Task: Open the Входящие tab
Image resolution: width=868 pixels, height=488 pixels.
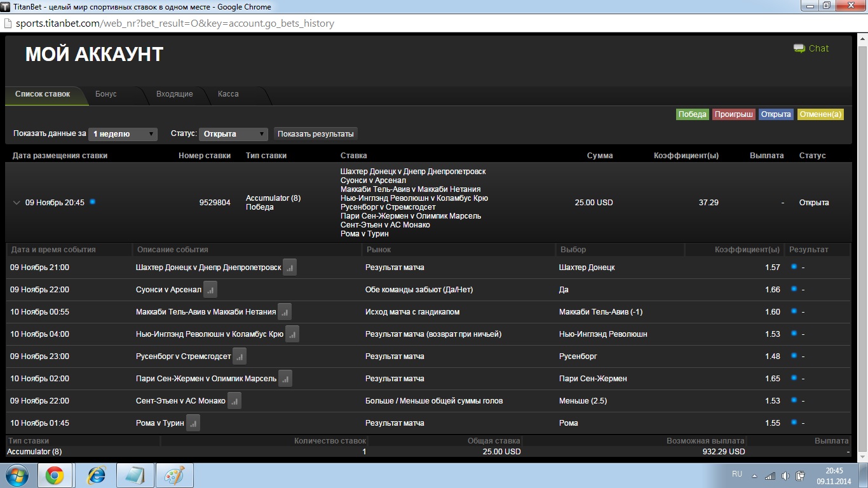Action: tap(174, 94)
